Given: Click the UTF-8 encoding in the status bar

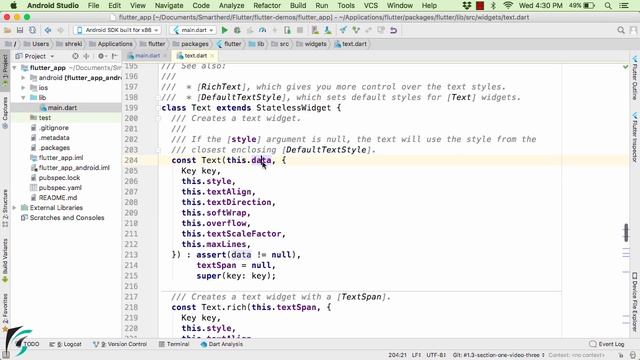Looking at the screenshot, I should [436, 355].
